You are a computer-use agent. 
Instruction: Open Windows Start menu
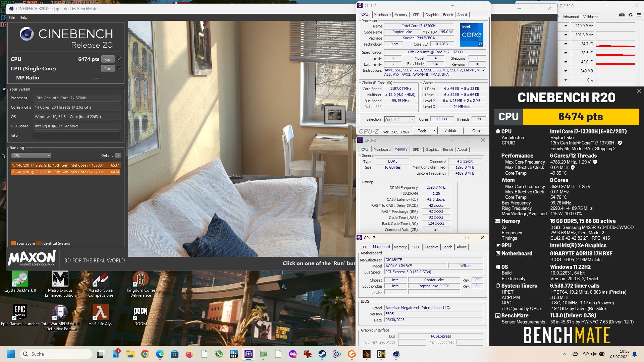pyautogui.click(x=11, y=354)
